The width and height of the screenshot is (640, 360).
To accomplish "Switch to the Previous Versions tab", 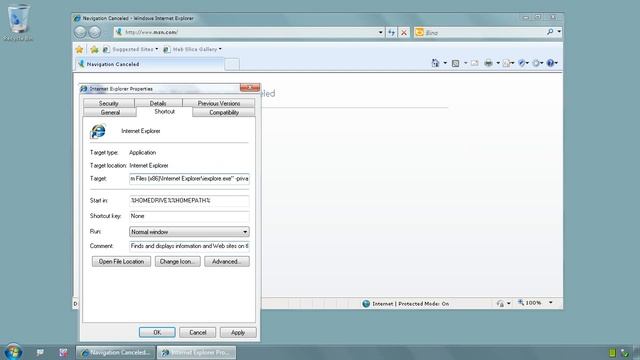I will point(219,103).
